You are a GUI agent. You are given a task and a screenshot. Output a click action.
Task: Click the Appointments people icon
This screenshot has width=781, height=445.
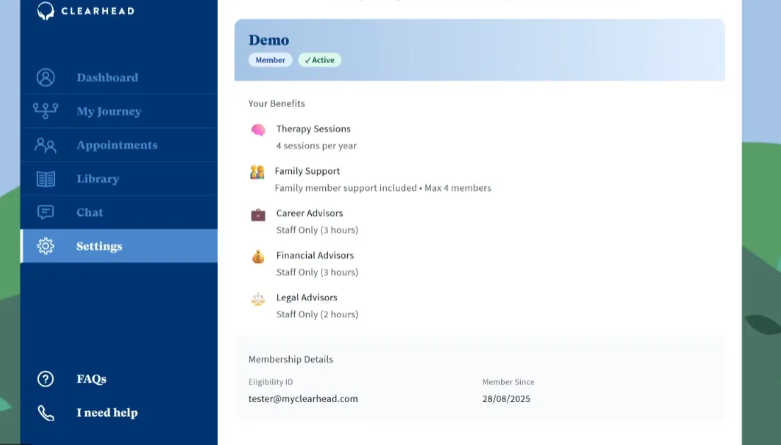tap(45, 145)
